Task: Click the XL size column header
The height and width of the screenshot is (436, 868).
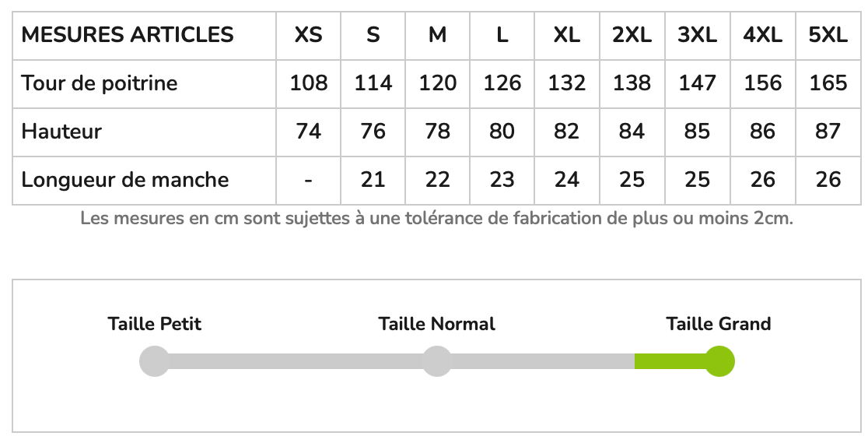Action: pos(567,35)
